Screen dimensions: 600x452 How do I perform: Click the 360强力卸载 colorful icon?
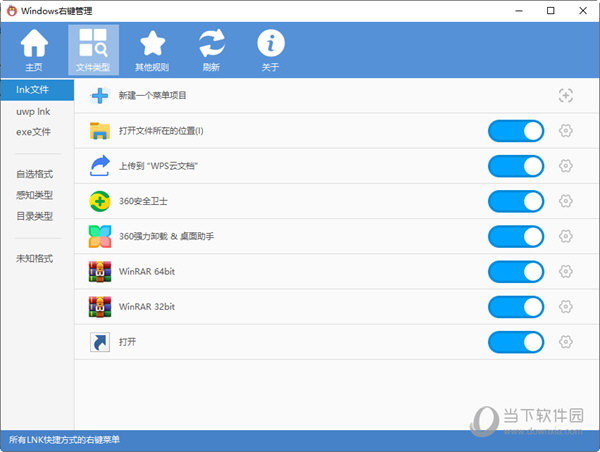[x=100, y=236]
